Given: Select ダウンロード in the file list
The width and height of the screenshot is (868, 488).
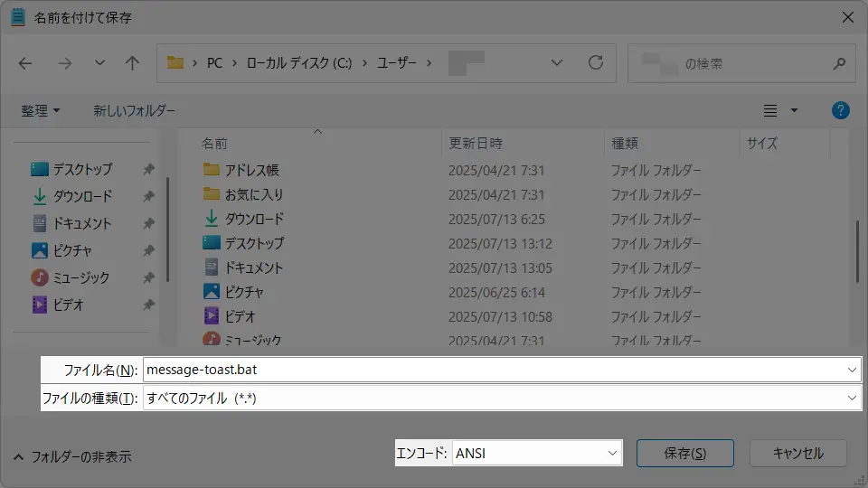Looking at the screenshot, I should pos(255,219).
